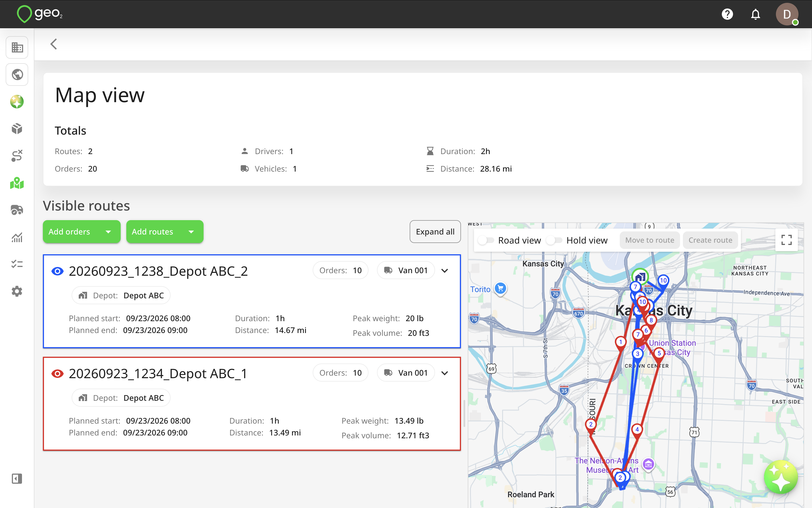
Task: Select blue stop marker 3 on the map
Action: click(637, 354)
